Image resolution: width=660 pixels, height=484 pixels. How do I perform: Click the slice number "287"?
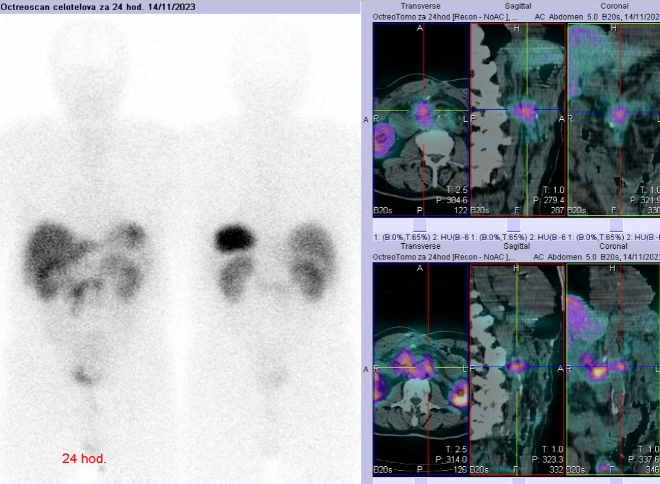558,210
